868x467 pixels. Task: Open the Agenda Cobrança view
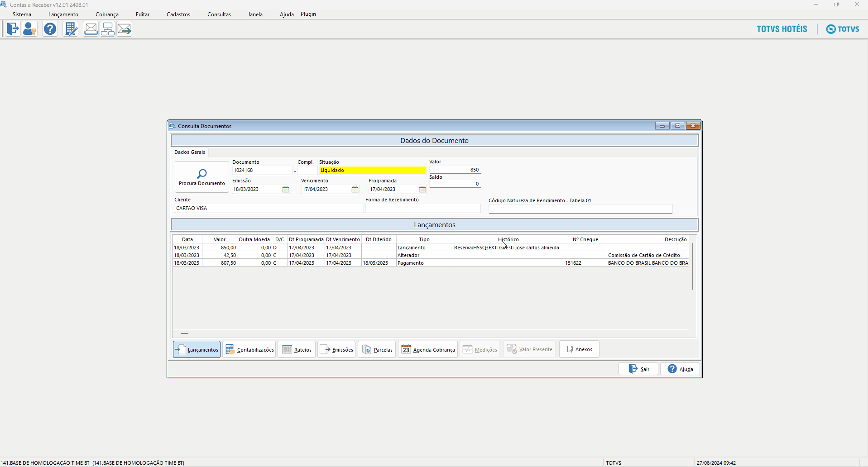[x=428, y=349]
